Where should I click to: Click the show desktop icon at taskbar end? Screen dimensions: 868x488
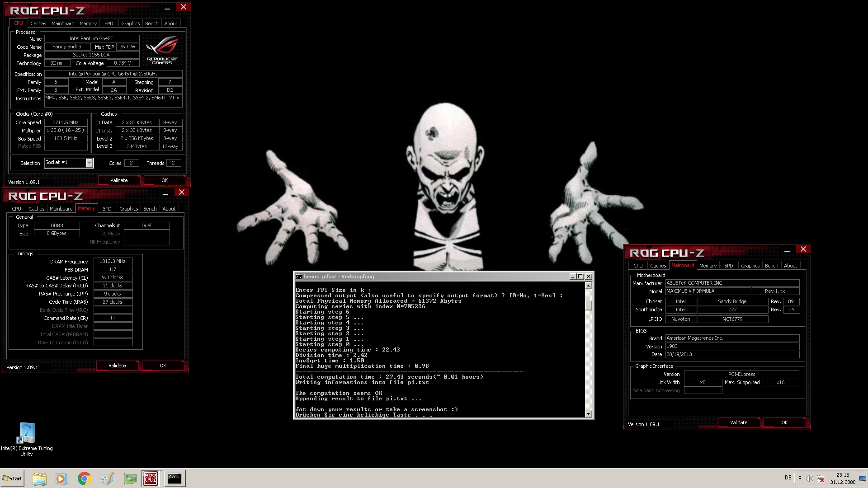pyautogui.click(x=863, y=479)
